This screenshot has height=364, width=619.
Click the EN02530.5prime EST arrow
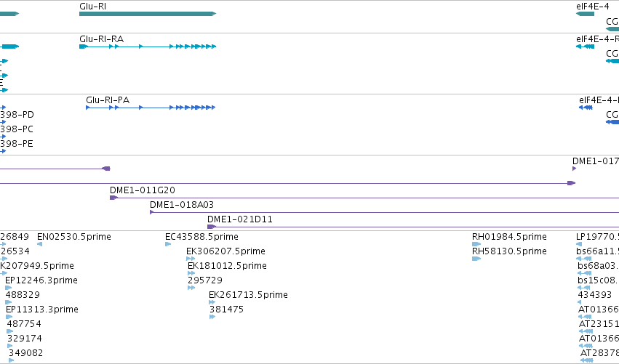coord(39,244)
